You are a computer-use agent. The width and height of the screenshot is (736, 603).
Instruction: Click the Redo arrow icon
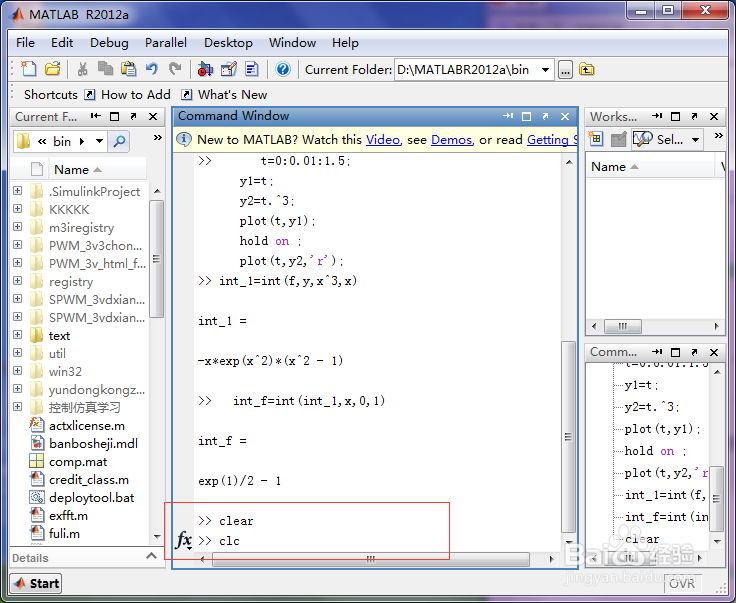coord(175,69)
